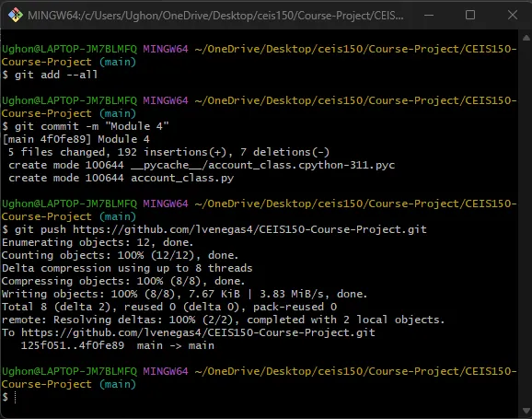
Task: Click '125f051..4f0fe89 main -> main' line
Action: pos(118,345)
